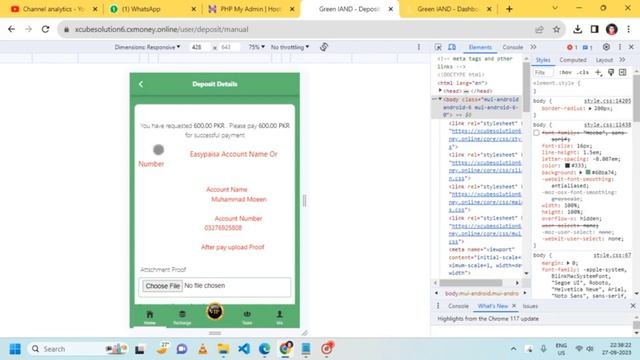Open the Chrome downloads icon
The height and width of the screenshot is (360, 640).
click(577, 29)
